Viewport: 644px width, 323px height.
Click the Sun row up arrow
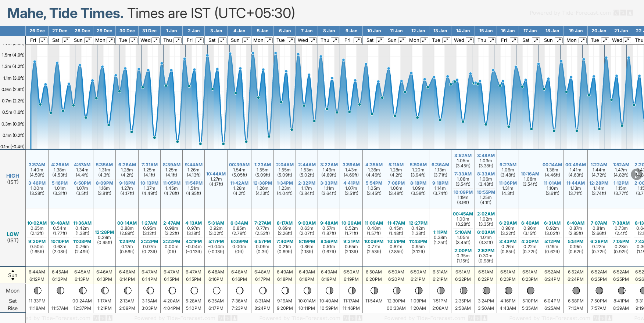click(x=13, y=271)
